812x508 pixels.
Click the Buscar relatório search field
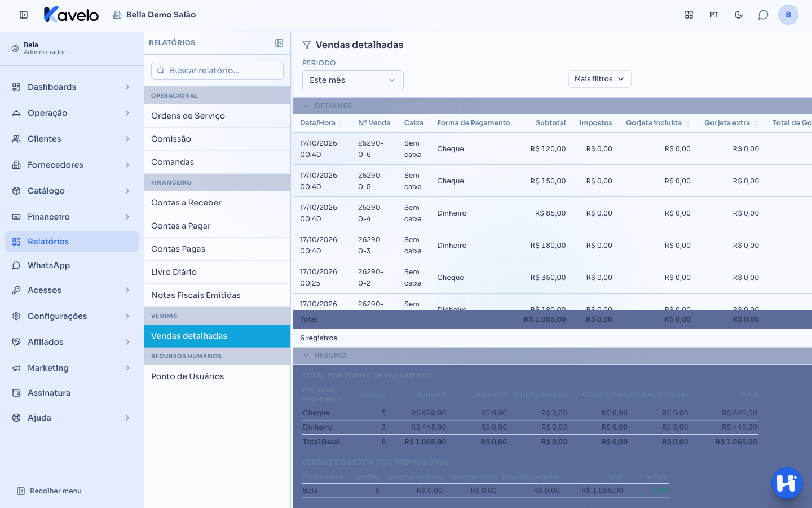(x=217, y=71)
